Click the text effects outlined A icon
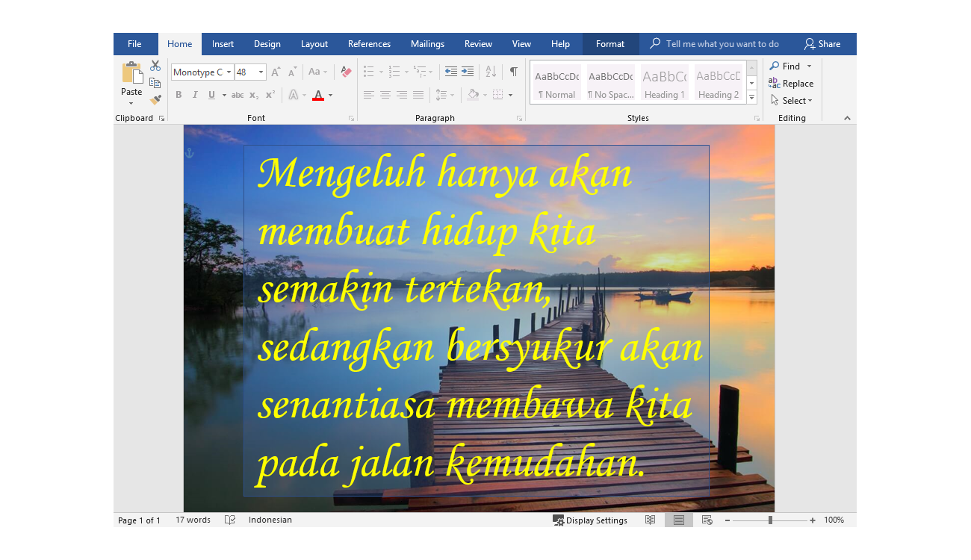971x560 pixels. 294,95
